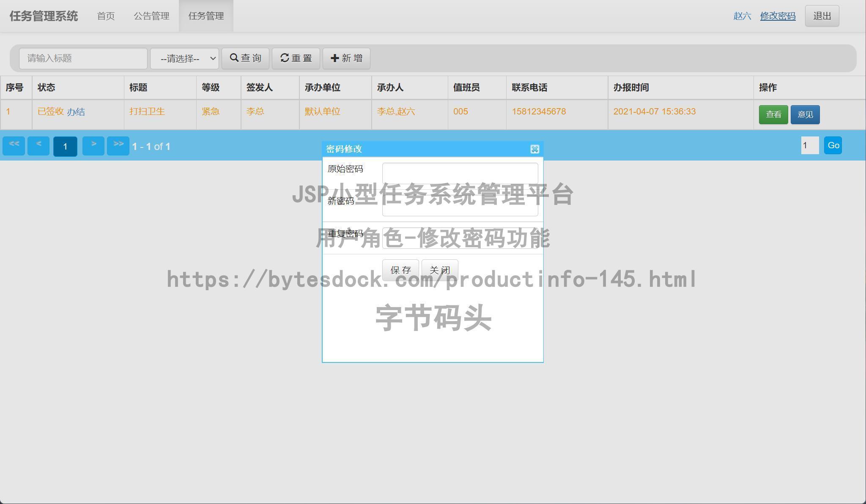Click the green 查看 button for task 1

(773, 114)
